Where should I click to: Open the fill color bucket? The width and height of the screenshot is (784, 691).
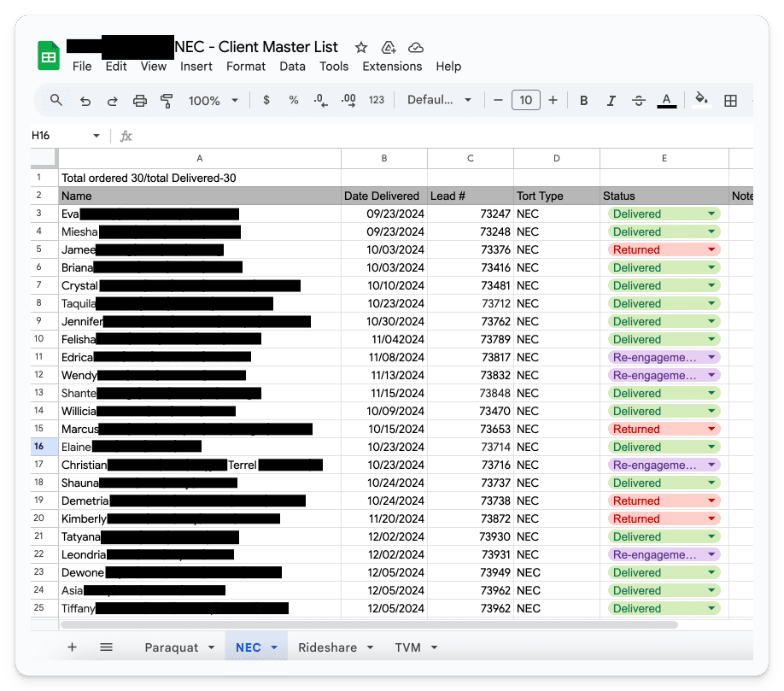701,99
